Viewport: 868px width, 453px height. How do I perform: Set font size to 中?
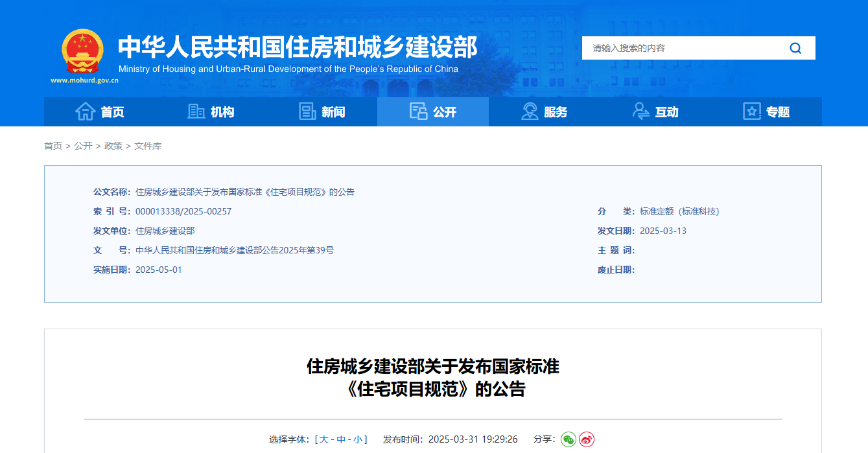click(341, 439)
